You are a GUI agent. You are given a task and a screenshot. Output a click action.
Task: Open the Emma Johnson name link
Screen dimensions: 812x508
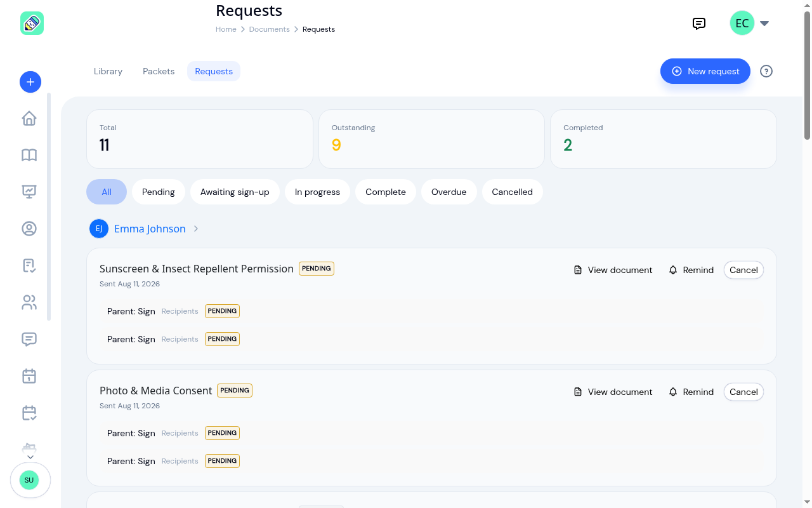150,229
